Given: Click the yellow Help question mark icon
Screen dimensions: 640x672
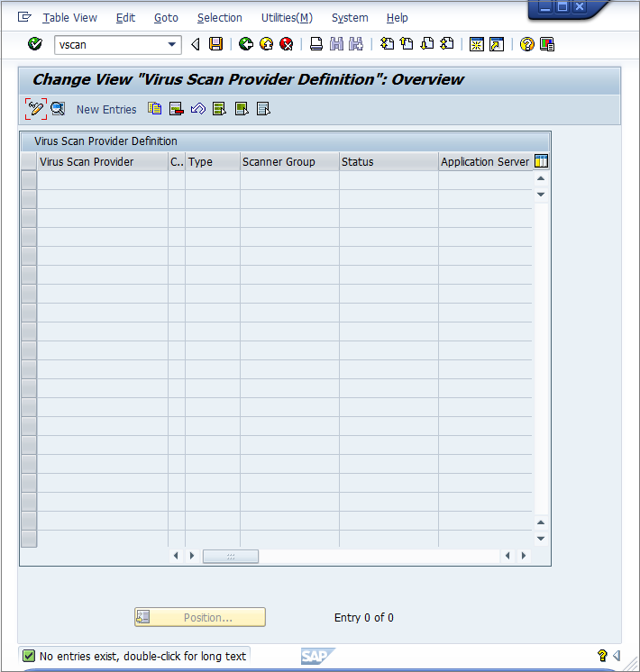Looking at the screenshot, I should point(527,44).
